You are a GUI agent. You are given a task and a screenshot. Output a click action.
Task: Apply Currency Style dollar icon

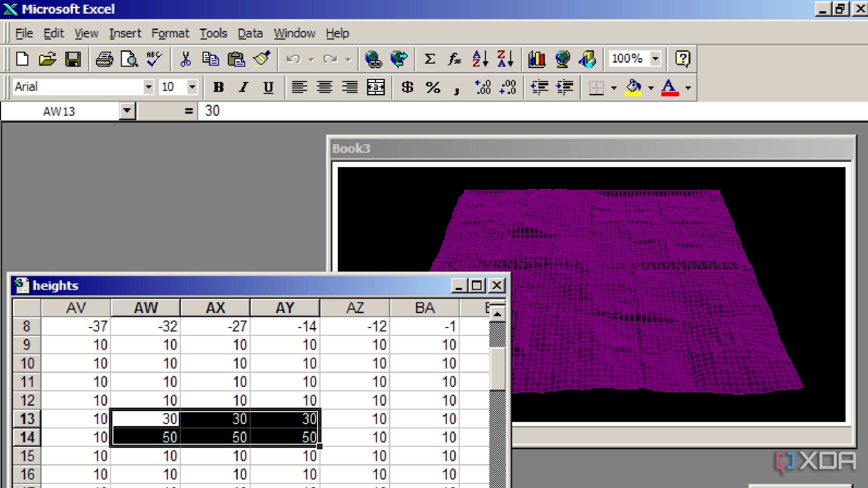[x=407, y=87]
